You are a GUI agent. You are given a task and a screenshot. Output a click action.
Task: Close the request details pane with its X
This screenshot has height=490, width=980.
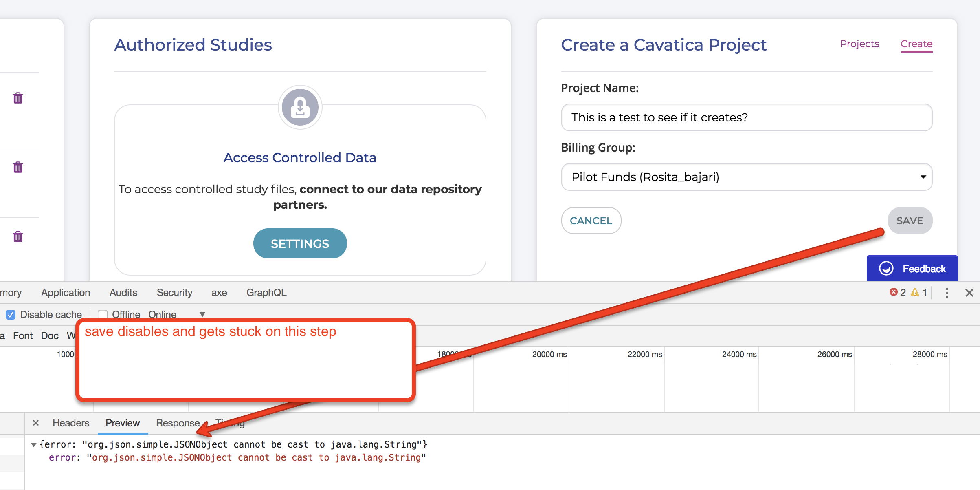36,423
